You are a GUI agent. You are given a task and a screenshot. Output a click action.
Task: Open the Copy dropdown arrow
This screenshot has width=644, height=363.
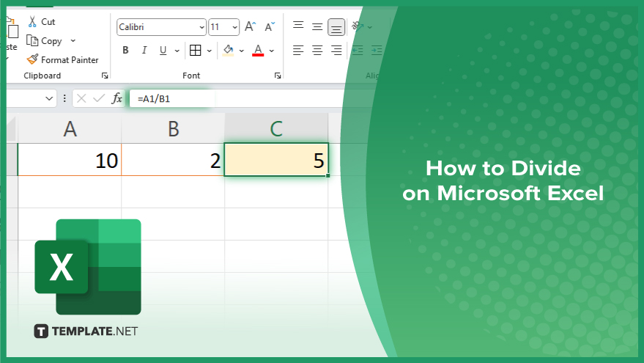tap(73, 40)
